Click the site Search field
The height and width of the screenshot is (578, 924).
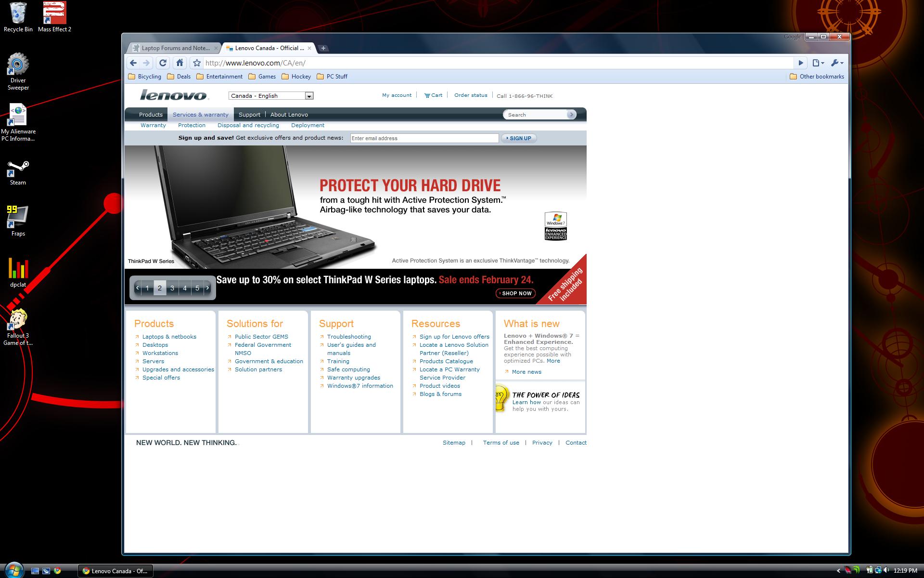535,115
